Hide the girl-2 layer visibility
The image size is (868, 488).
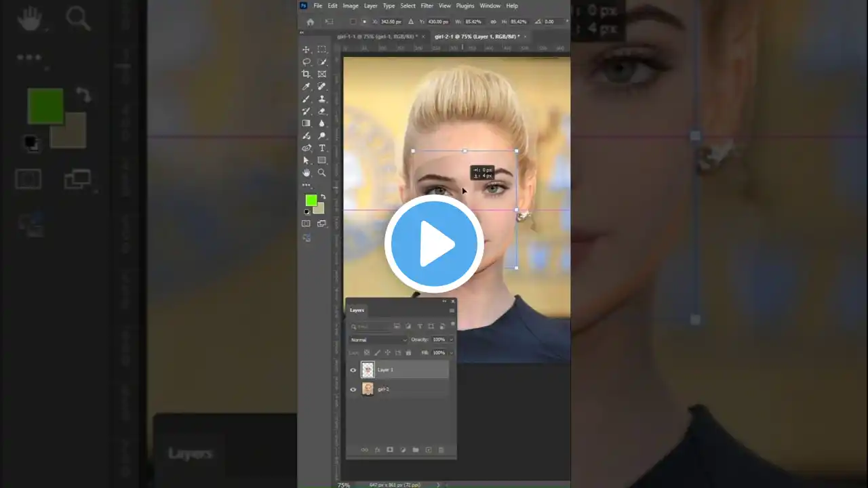353,389
